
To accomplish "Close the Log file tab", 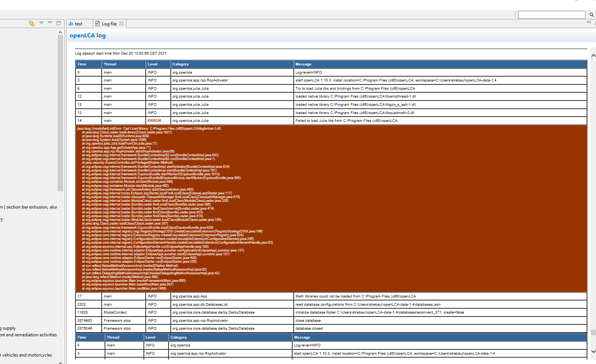I will tap(121, 24).
